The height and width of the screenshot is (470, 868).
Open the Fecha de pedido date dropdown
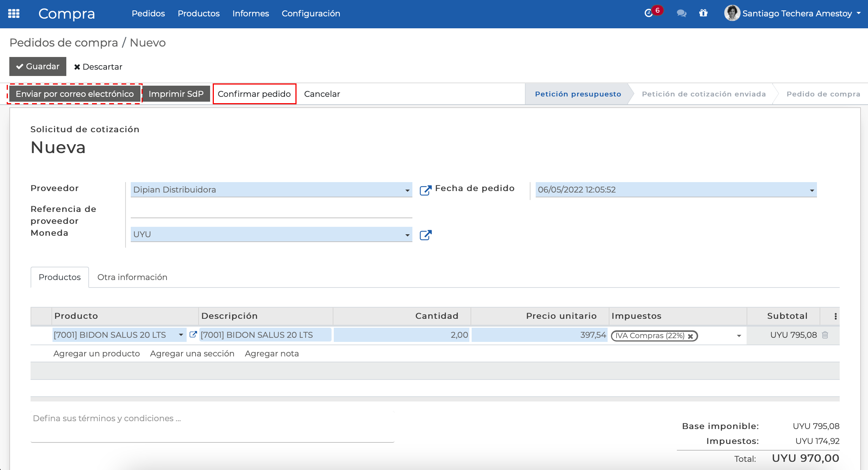[x=812, y=190]
